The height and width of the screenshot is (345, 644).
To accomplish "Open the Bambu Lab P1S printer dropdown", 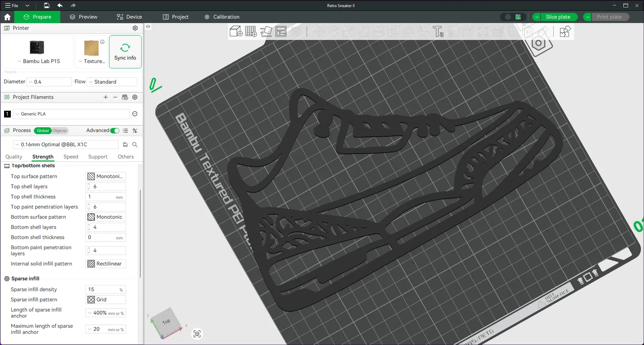I will tap(39, 61).
